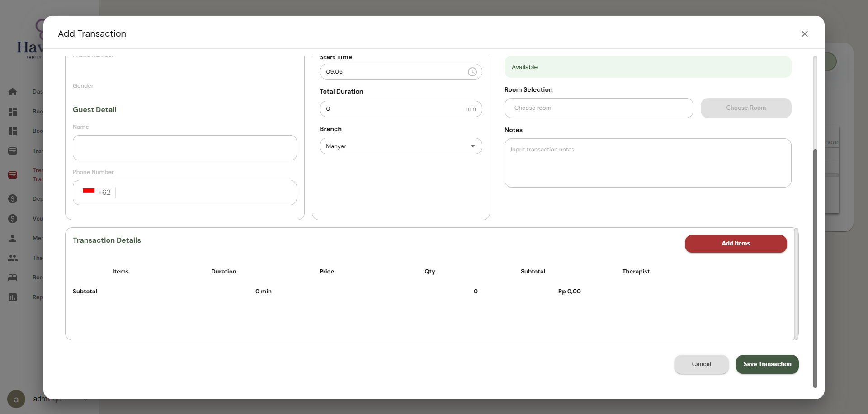The image size is (868, 414).
Task: Click the Deposit dollar-coin sidebar icon
Action: point(13,199)
